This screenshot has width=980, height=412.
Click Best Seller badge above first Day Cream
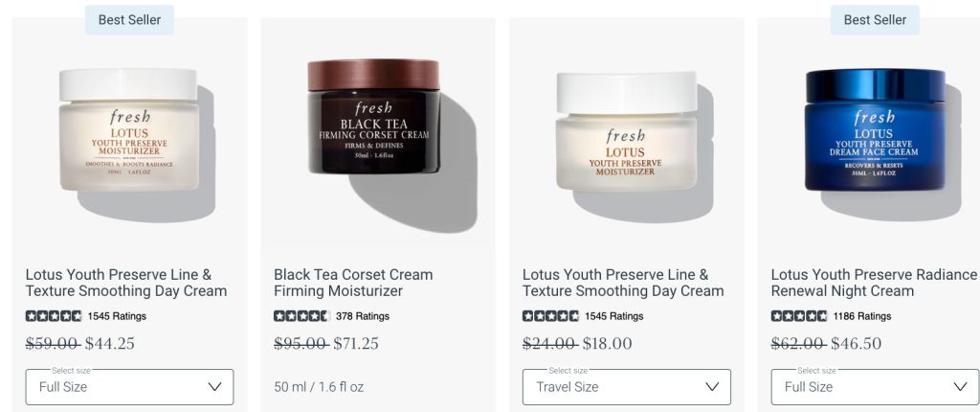coord(129,20)
